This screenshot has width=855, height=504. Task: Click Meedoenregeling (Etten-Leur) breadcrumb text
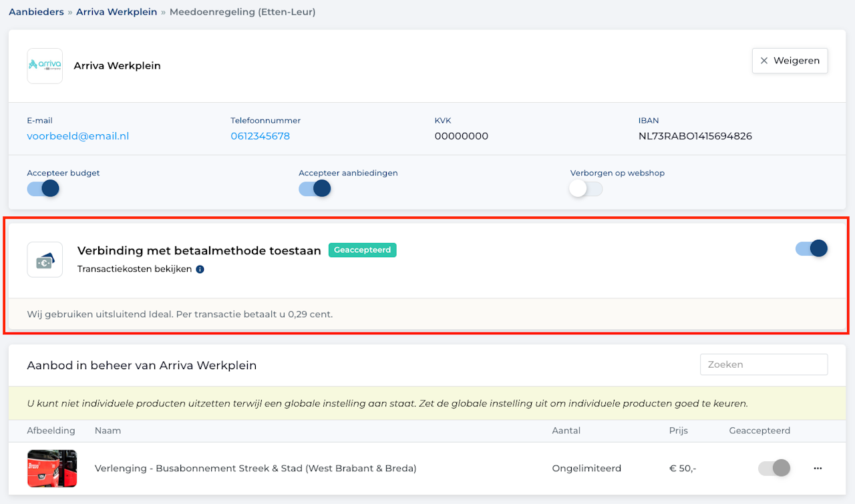click(x=242, y=12)
